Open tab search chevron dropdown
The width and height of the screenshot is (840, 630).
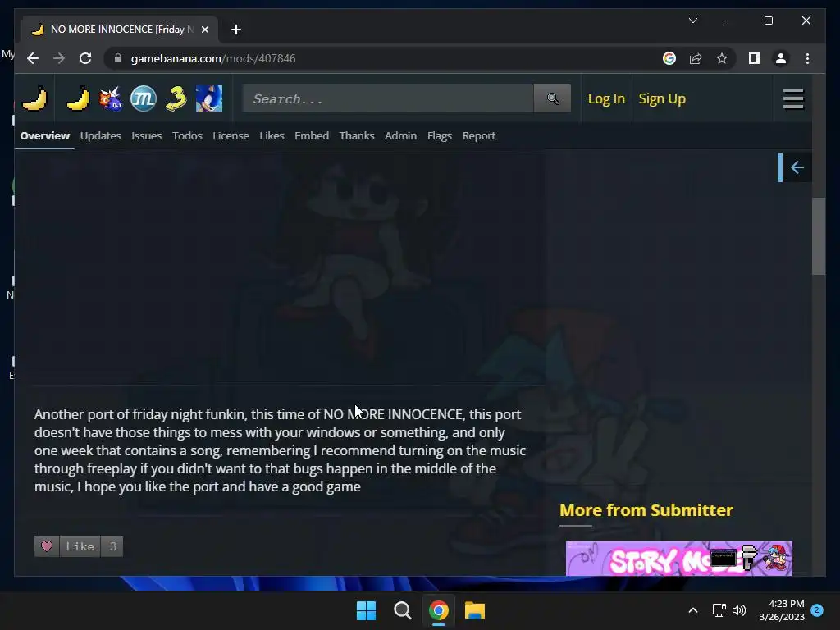692,21
